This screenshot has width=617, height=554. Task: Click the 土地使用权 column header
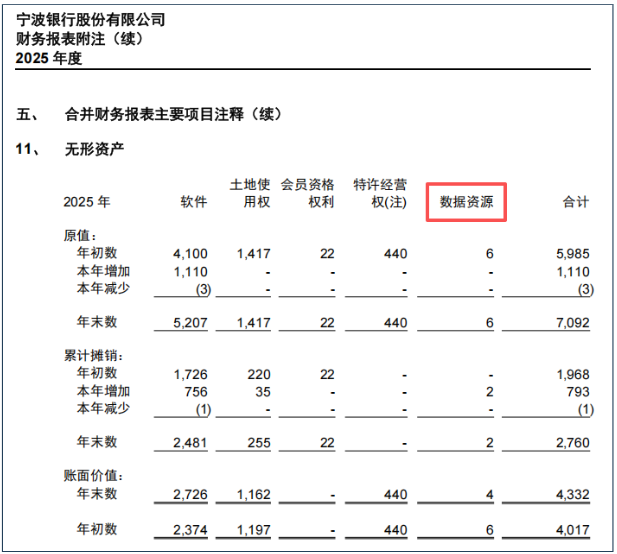250,193
